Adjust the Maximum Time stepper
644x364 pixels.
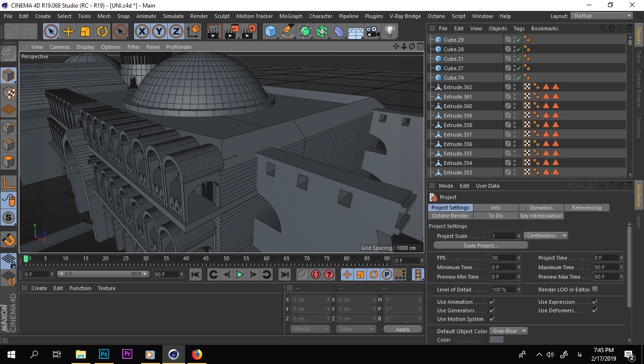point(621,267)
